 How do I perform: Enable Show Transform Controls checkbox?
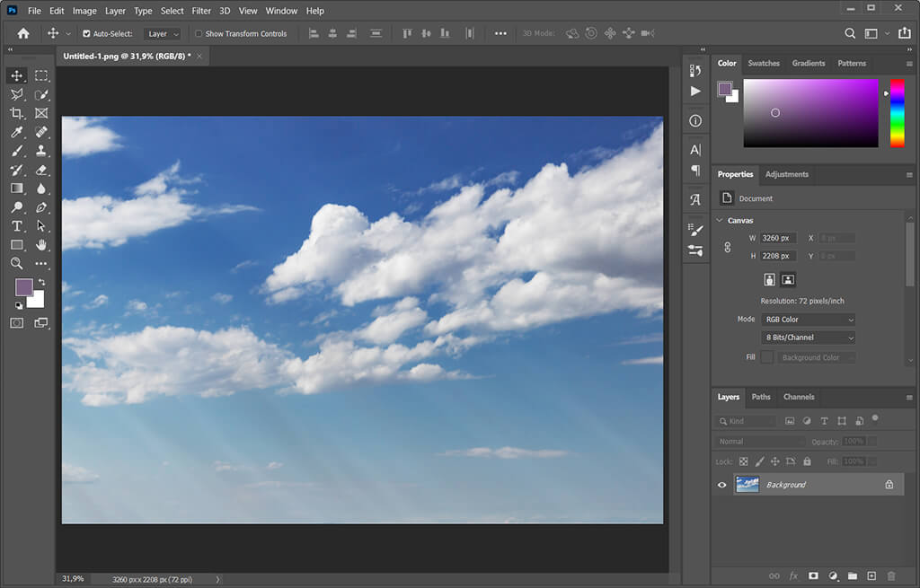click(199, 34)
